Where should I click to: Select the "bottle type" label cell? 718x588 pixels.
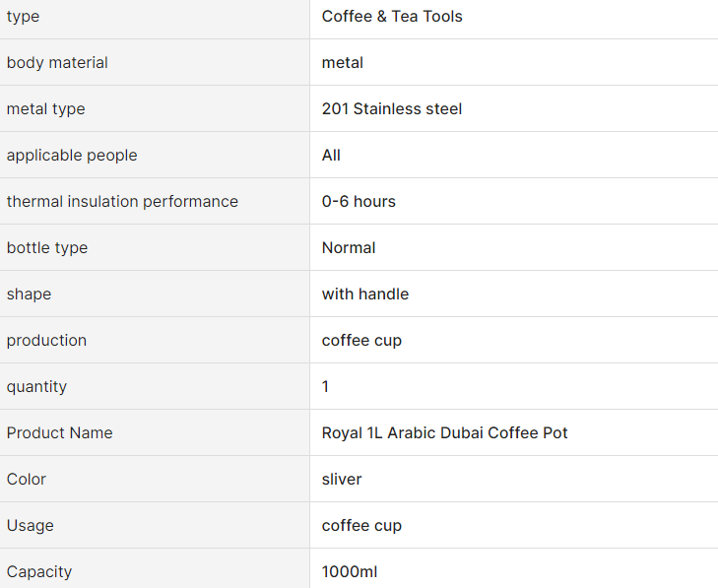point(47,248)
